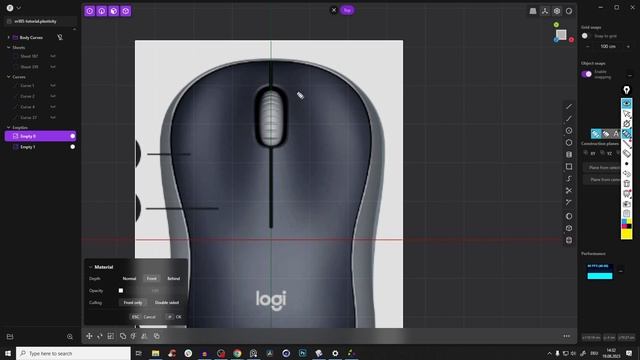This screenshot has height=360, width=640.
Task: Select the Empty 1 outliner item
Action: pos(40,147)
